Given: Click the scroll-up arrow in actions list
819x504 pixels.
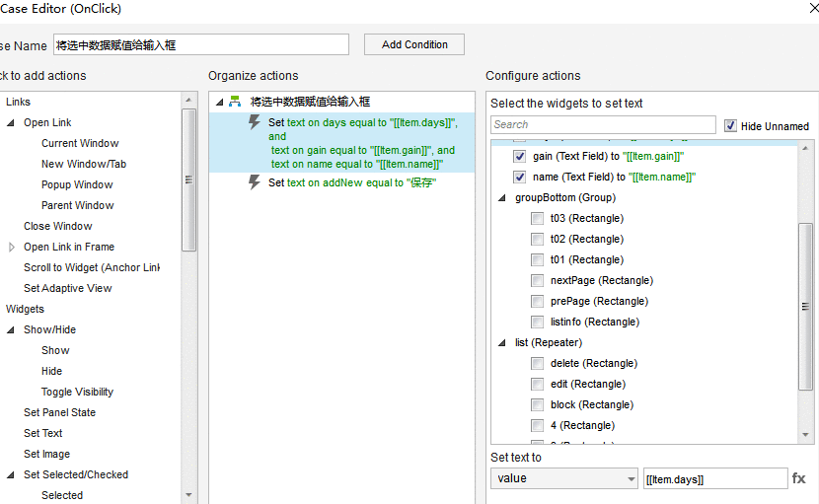Looking at the screenshot, I should [188, 100].
